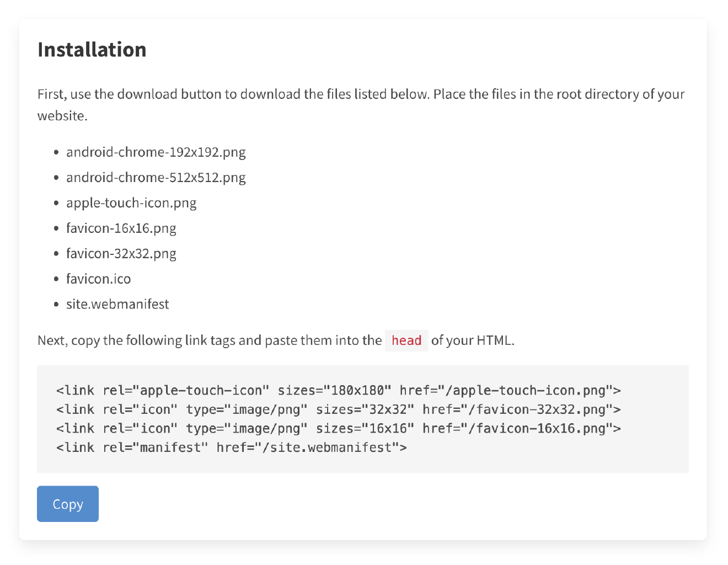Click the manifest link tag code line
This screenshot has width=728, height=565.
231,447
